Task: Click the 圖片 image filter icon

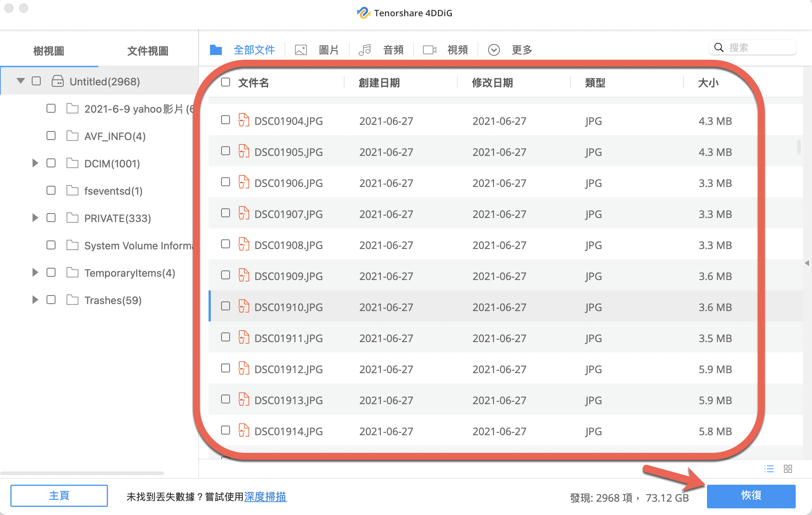Action: [301, 50]
